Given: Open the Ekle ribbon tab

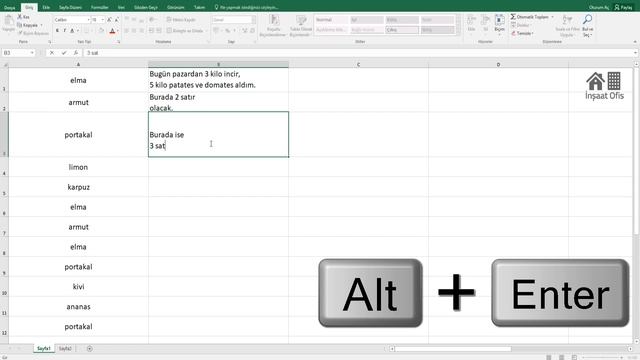Looking at the screenshot, I should click(46, 7).
